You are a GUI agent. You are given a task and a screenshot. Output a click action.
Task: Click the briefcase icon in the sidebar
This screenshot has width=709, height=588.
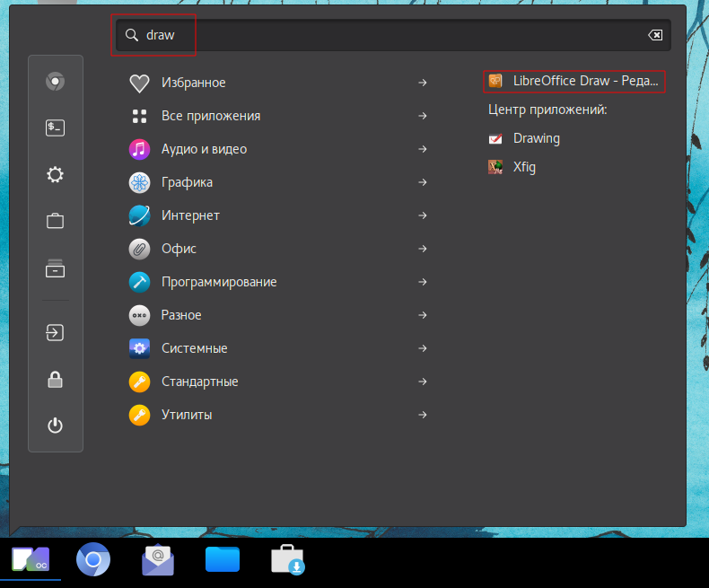point(55,221)
